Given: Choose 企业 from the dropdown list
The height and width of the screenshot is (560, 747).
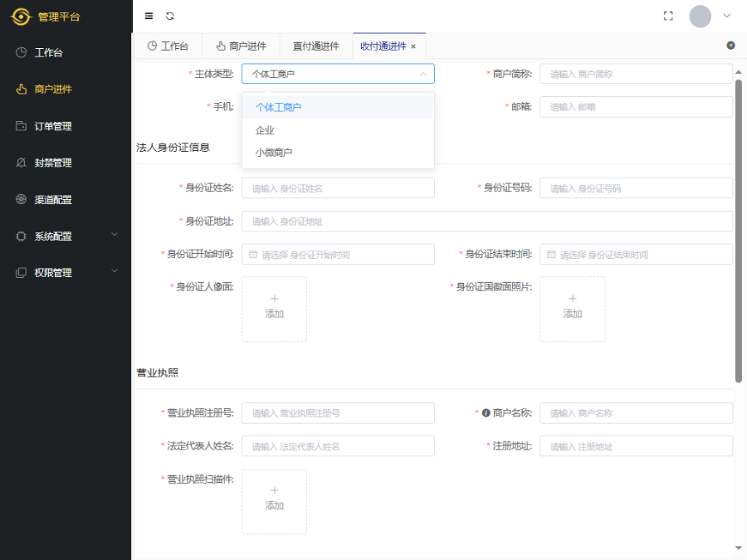Looking at the screenshot, I should pos(338,130).
